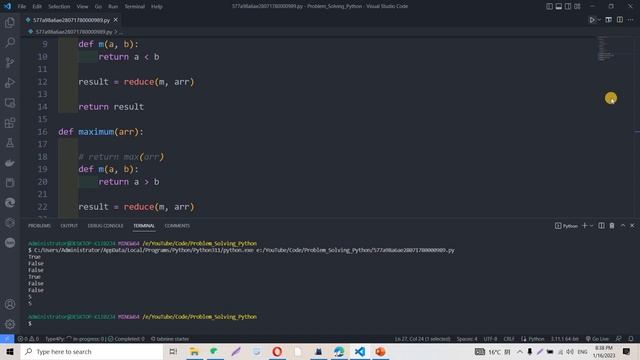
Task: Open the Terminal menu
Action: point(134,7)
